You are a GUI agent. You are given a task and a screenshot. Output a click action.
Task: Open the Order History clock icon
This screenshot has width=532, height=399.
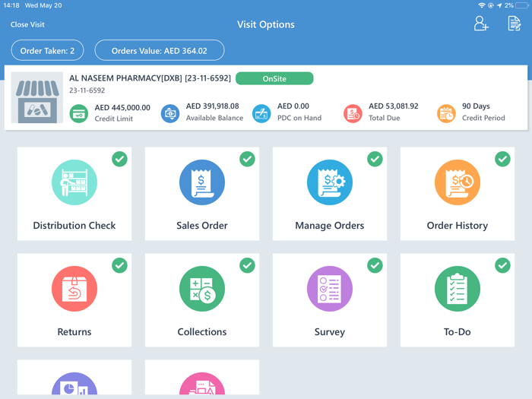click(458, 182)
